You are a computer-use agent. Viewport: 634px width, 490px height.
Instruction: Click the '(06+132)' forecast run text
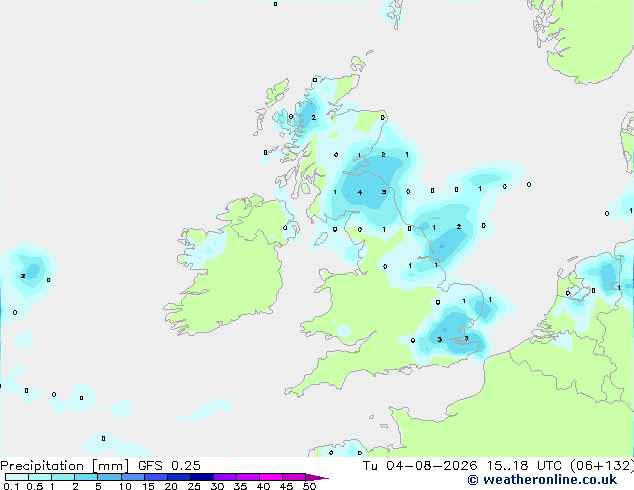click(x=603, y=466)
